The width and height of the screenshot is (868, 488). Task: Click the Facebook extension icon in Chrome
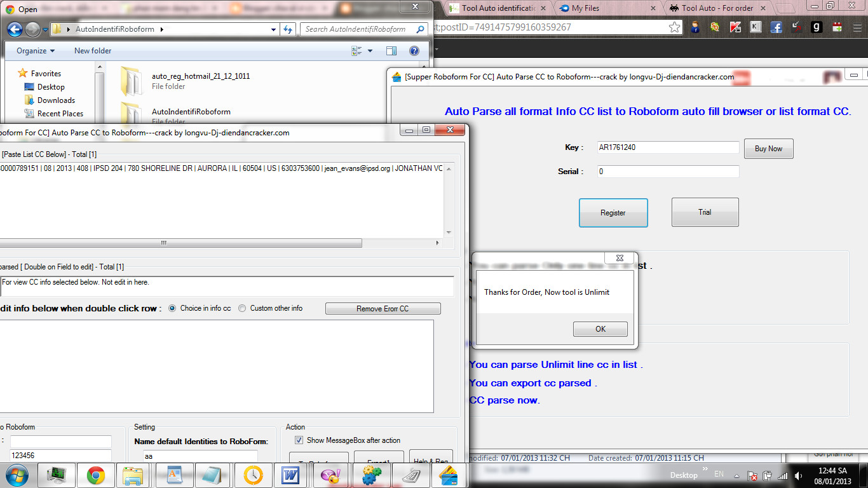point(776,27)
